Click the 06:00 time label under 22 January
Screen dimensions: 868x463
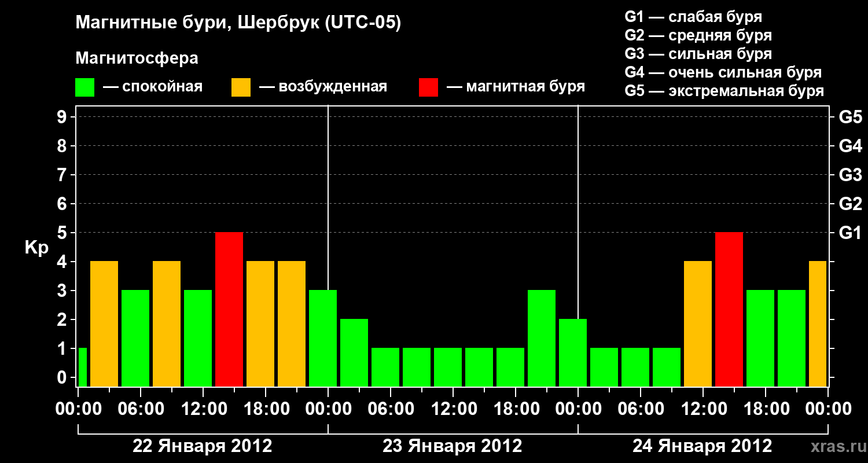[141, 409]
